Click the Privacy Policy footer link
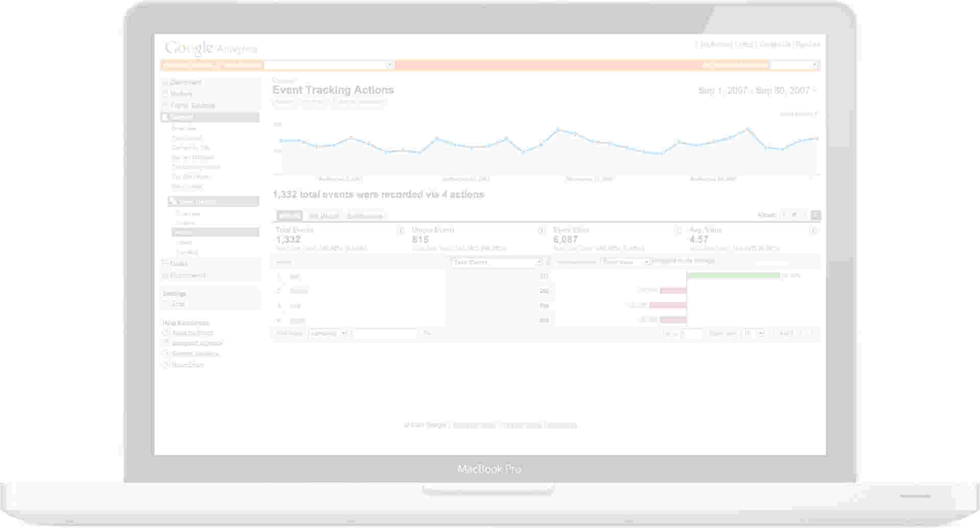Viewport: 980px width, 528px height. (x=522, y=425)
